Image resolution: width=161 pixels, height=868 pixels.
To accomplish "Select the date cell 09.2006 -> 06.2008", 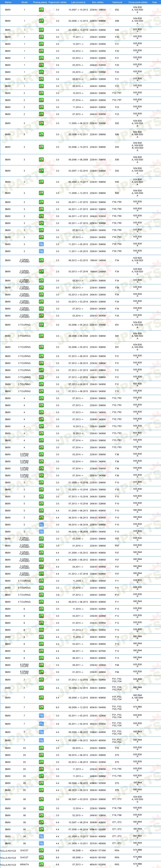I will pos(78,160).
